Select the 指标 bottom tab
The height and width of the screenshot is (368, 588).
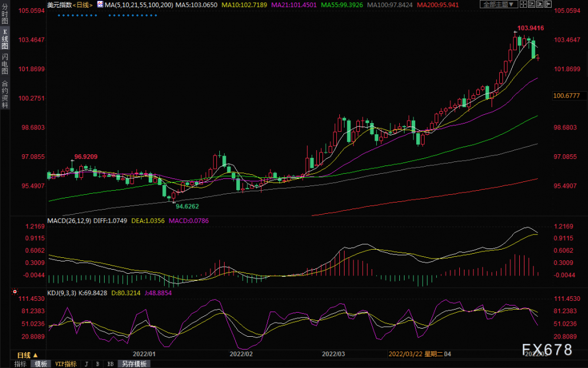point(20,364)
